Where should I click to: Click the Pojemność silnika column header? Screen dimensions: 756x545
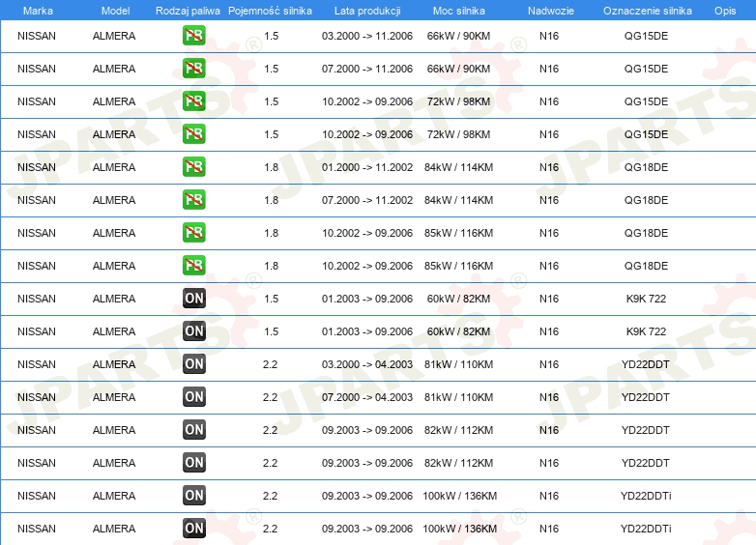coord(270,11)
